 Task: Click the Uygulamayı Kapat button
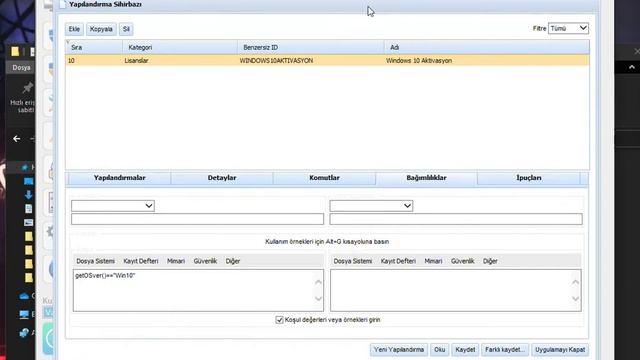[x=560, y=350]
